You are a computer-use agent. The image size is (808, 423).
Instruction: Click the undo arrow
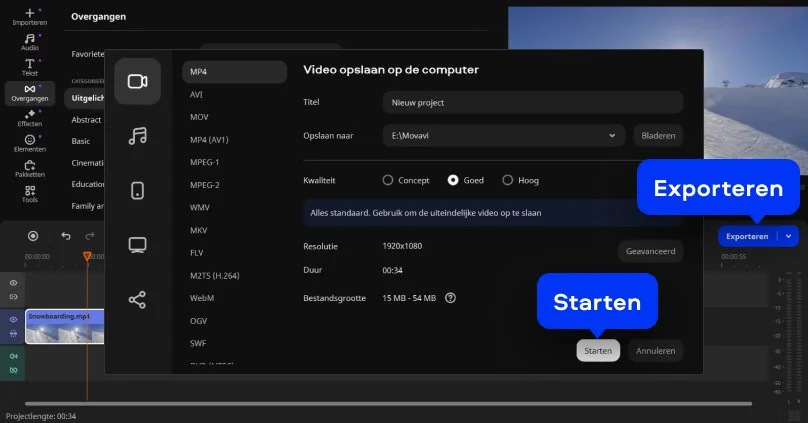click(65, 236)
